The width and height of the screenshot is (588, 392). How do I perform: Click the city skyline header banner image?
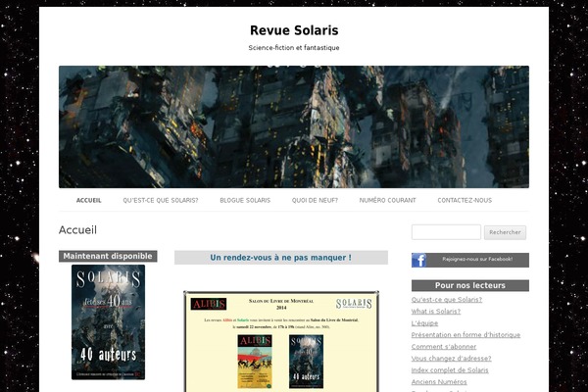[294, 126]
